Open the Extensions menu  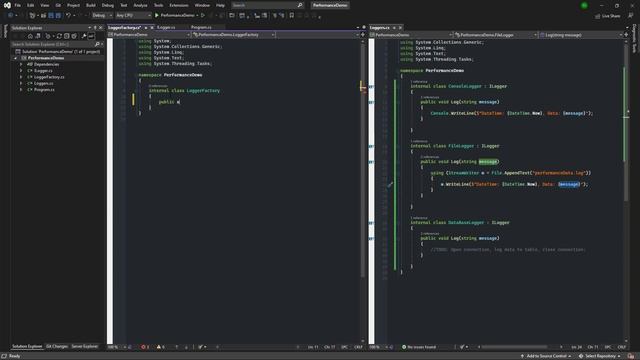tap(179, 5)
